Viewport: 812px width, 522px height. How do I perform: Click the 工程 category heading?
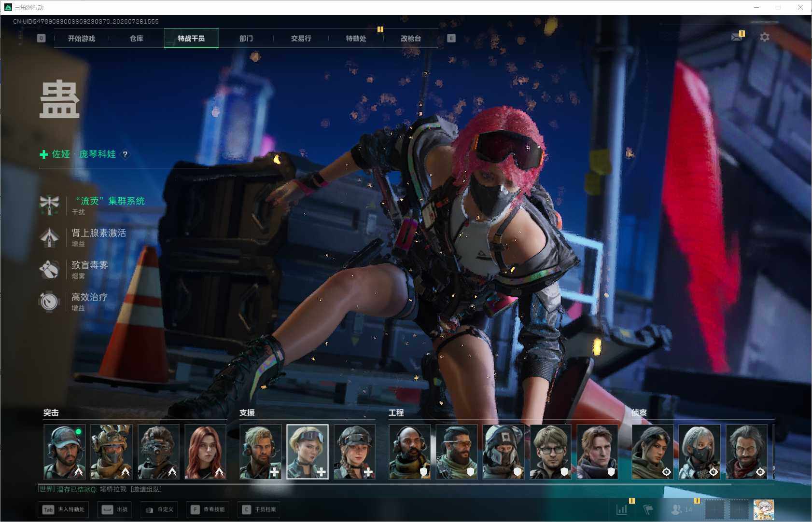396,412
